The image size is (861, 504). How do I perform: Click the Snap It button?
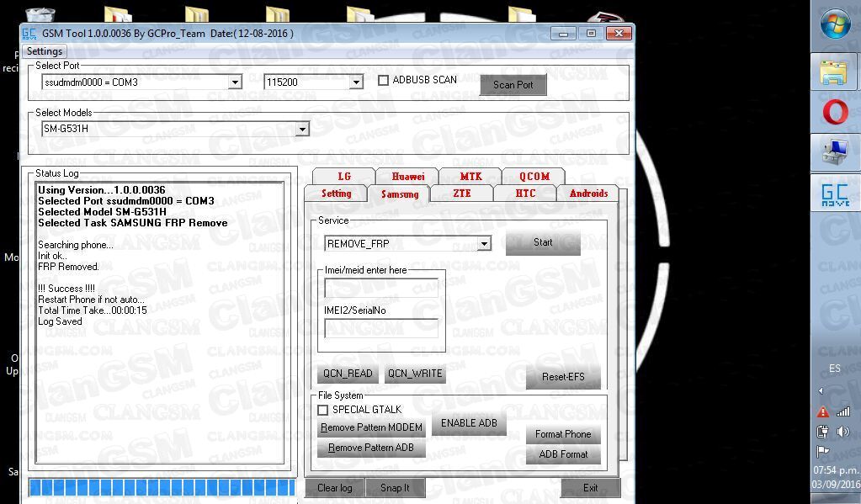(x=395, y=488)
